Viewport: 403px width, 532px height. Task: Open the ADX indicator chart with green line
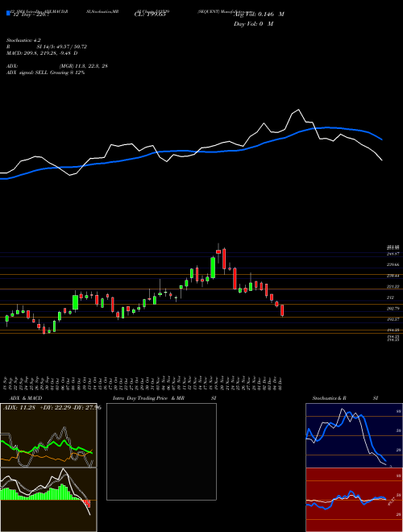coord(48,435)
